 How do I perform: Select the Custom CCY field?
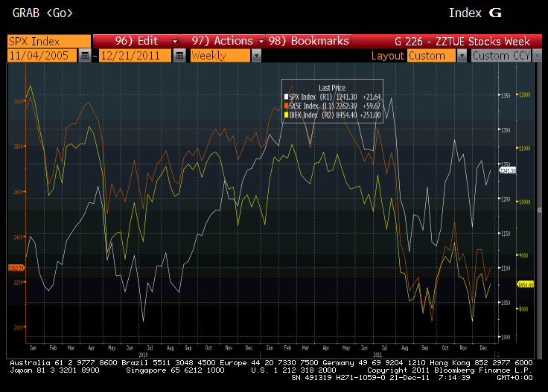[501, 56]
